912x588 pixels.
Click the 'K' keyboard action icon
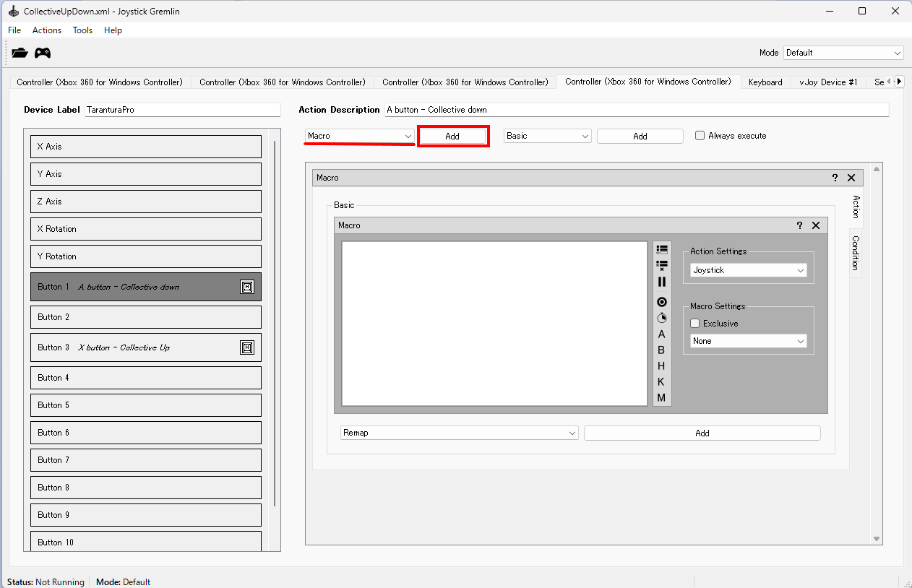click(x=661, y=381)
